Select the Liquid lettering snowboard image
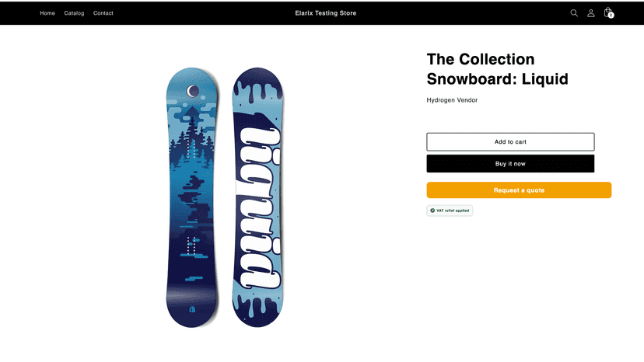The image size is (644, 362). (x=257, y=197)
